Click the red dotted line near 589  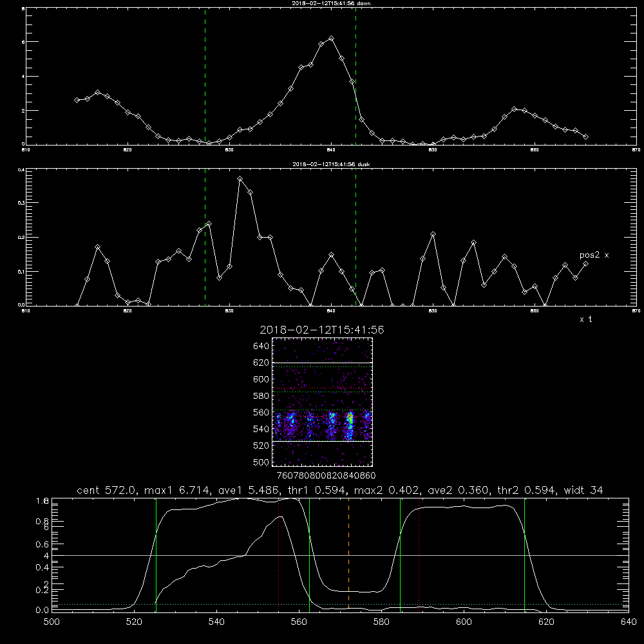click(x=419, y=554)
